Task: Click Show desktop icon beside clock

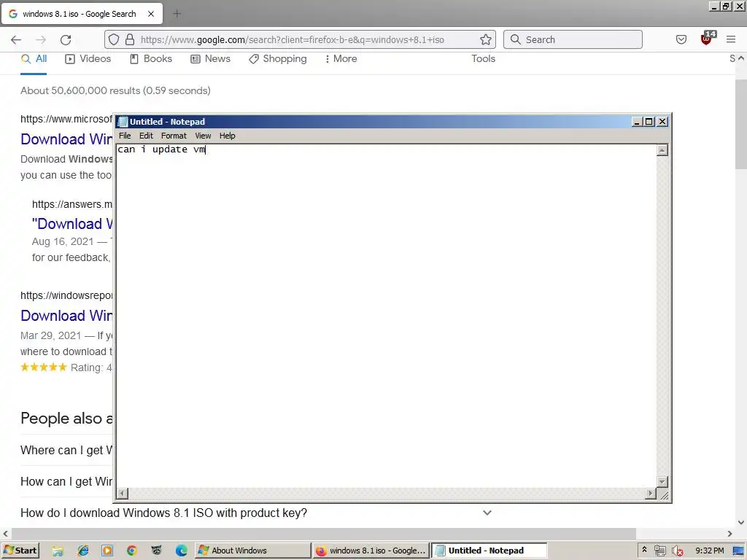Action: 738,551
